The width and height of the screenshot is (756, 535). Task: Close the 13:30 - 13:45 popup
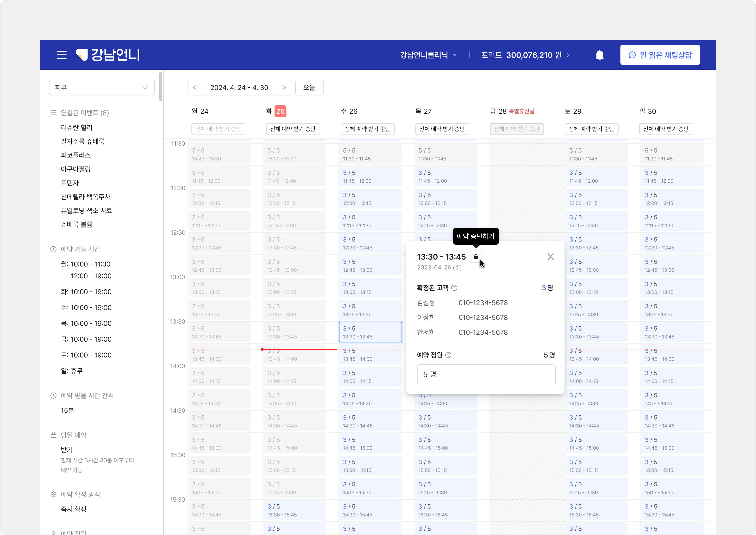pyautogui.click(x=550, y=257)
